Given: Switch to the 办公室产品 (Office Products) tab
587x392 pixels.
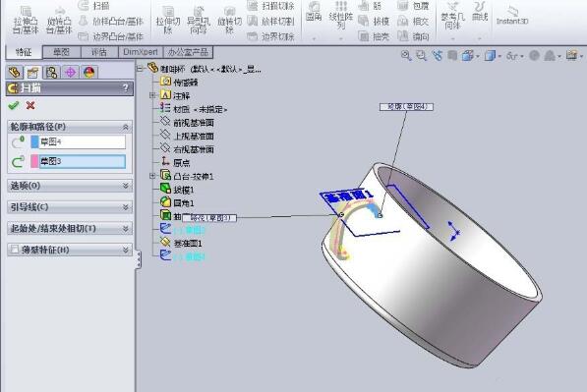Looking at the screenshot, I should pos(188,52).
